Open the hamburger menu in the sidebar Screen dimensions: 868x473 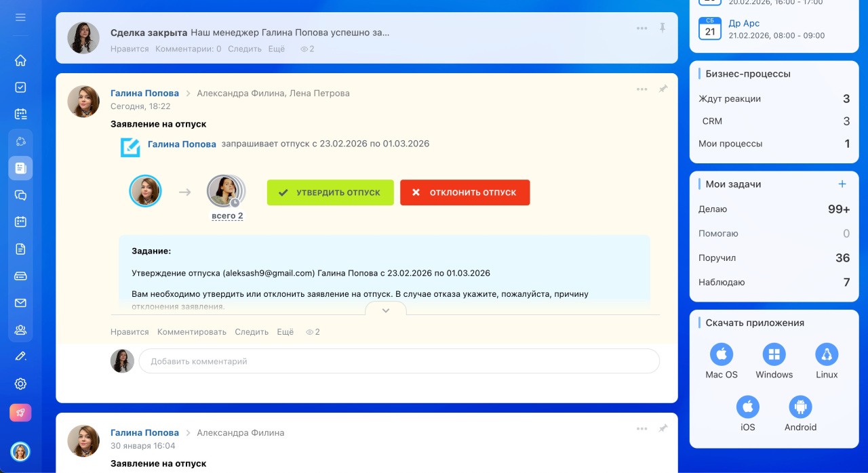pos(20,17)
